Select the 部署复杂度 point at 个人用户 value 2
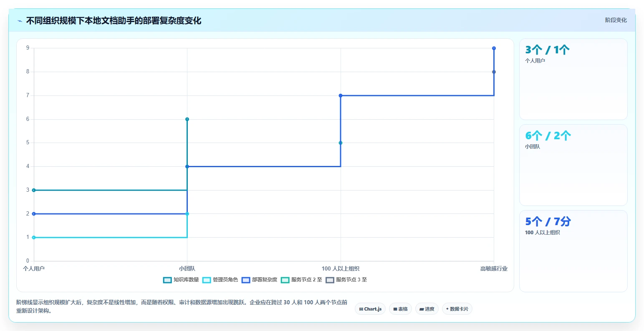This screenshot has height=331, width=644. [34, 214]
